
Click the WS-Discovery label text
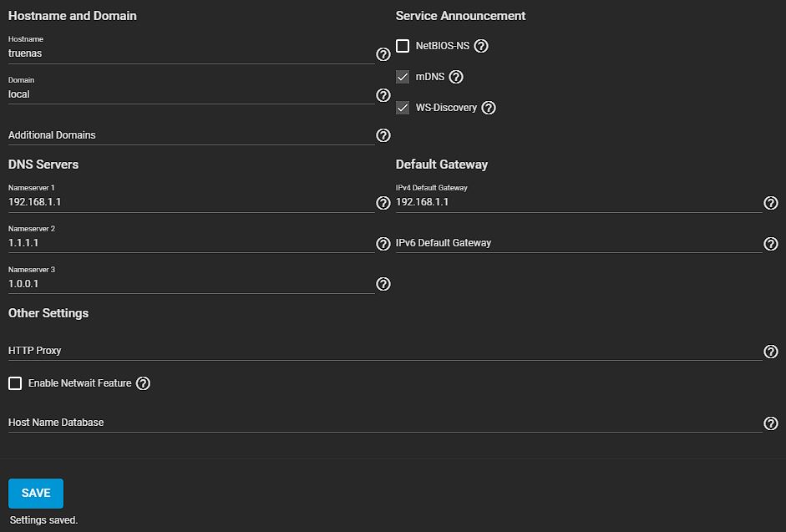point(446,108)
